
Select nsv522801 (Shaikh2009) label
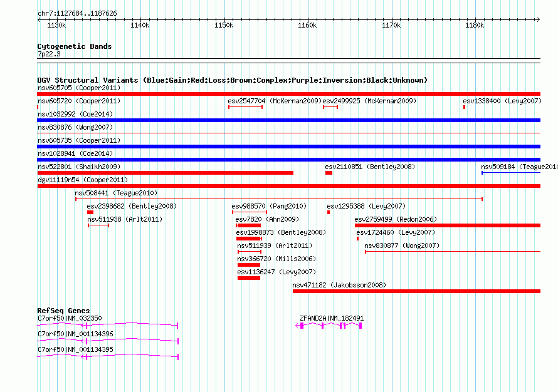click(x=79, y=167)
